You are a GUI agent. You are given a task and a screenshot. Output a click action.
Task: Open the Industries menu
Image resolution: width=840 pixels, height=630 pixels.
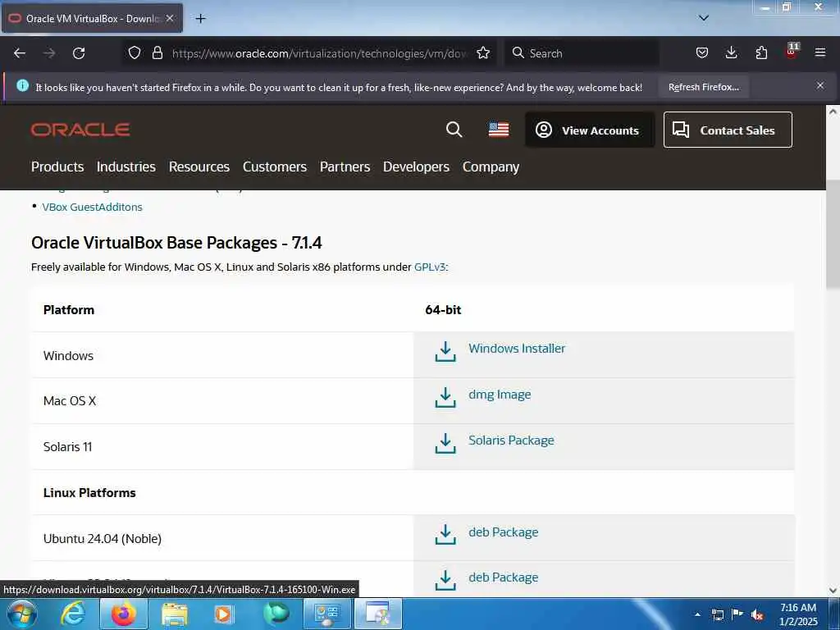(126, 167)
